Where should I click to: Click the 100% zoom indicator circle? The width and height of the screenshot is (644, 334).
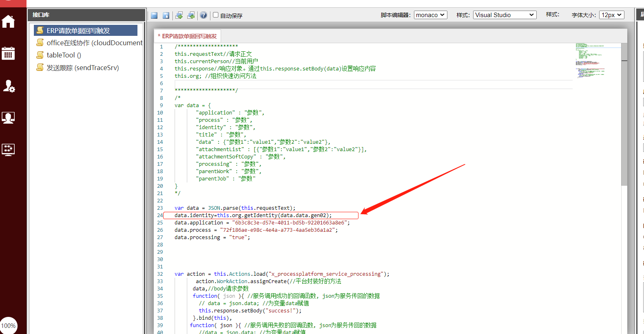click(x=8, y=325)
